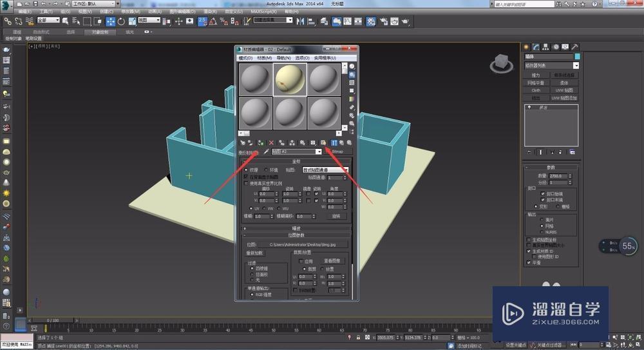Screen dimensions: 644x350
Task: Open reference coordinate system dropdown
Action: tap(149, 20)
